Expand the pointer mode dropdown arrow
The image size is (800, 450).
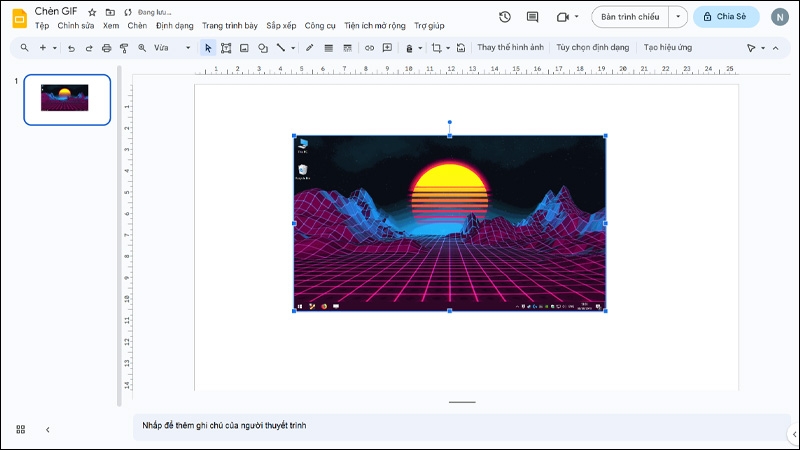click(x=763, y=48)
